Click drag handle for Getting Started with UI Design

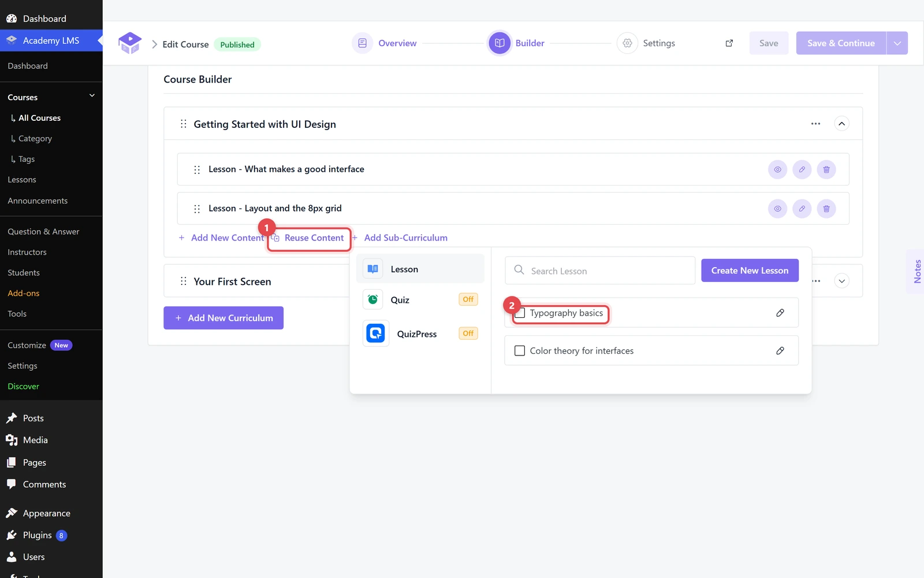[x=183, y=124]
